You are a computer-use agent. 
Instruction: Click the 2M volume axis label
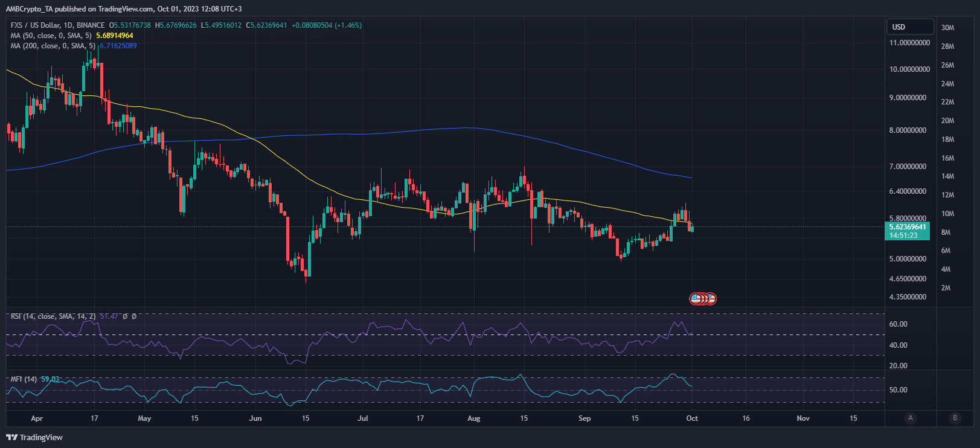point(946,288)
